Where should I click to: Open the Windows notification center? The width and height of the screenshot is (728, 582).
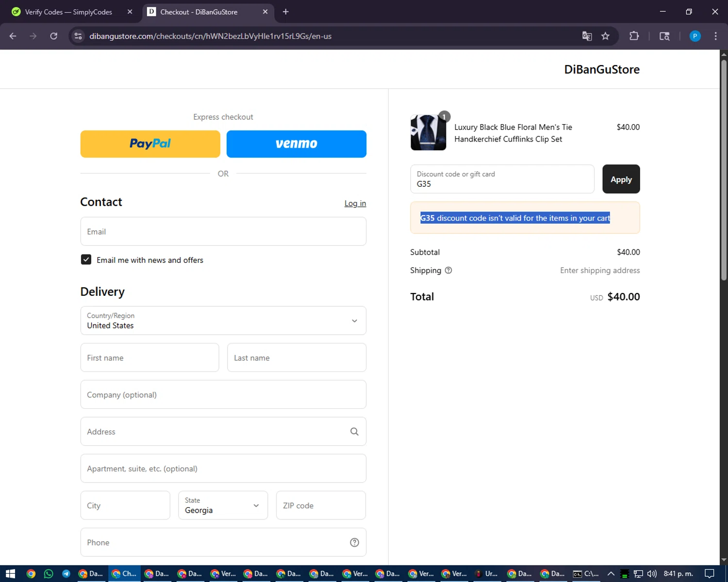click(709, 574)
